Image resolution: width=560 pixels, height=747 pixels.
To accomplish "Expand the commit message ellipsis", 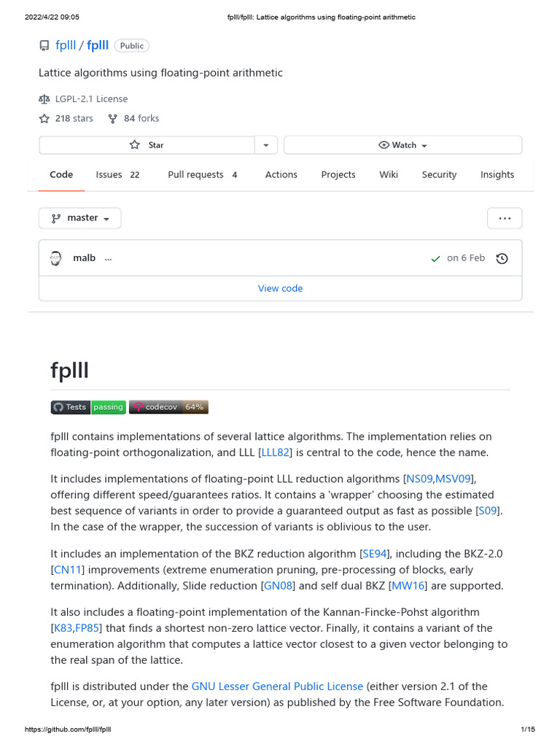I will 108,259.
